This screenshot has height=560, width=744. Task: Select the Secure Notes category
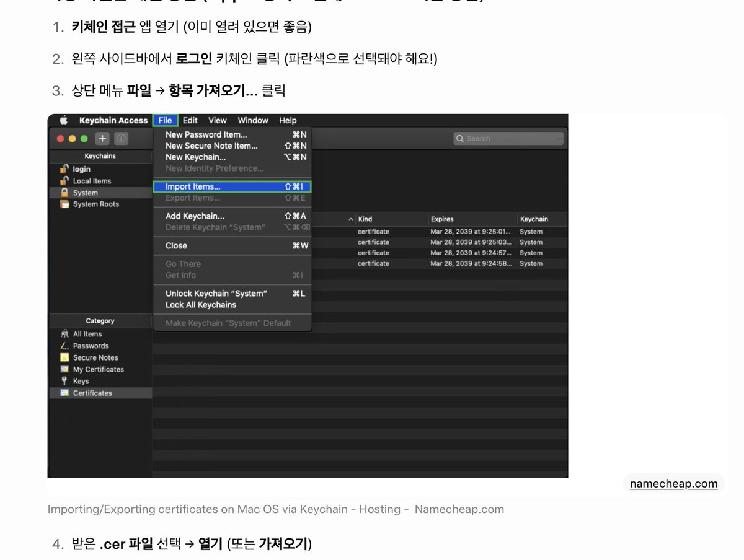(x=100, y=357)
